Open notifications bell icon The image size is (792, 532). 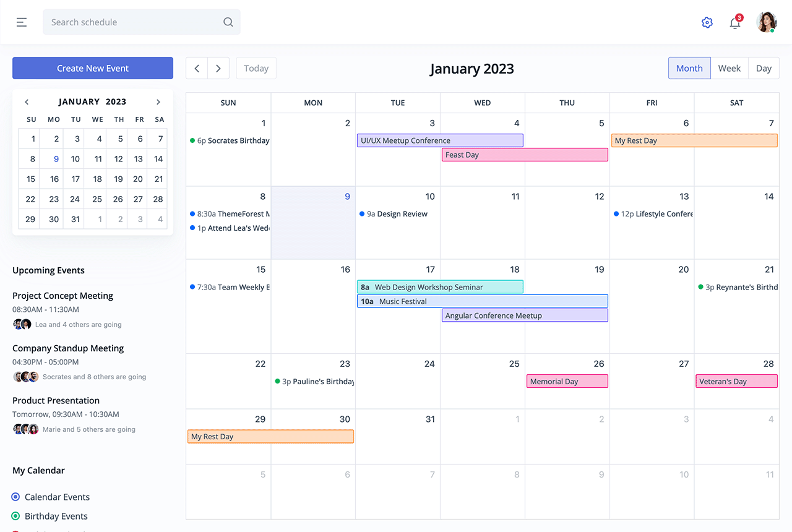pos(735,23)
